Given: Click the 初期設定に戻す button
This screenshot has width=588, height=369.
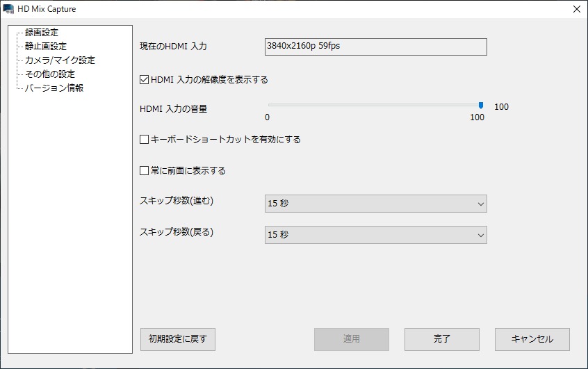Looking at the screenshot, I should pos(178,339).
